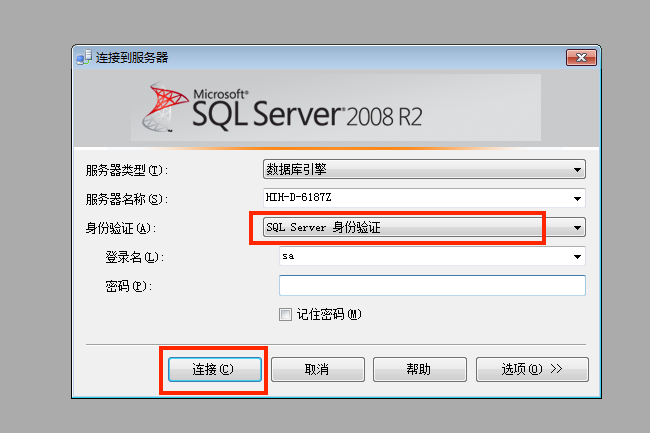Open the 服务器类型 dropdown showing 数据库引擎
This screenshot has height=433, width=650.
click(x=424, y=169)
